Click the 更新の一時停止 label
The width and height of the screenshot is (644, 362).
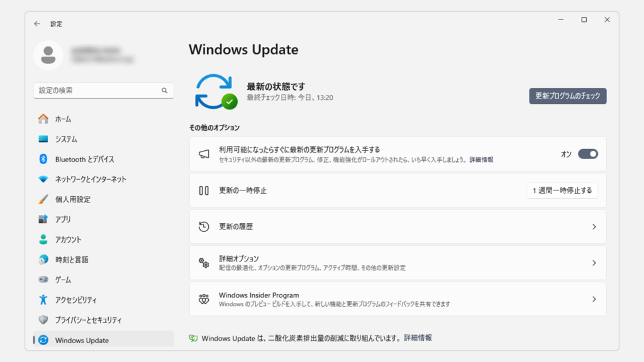point(243,190)
